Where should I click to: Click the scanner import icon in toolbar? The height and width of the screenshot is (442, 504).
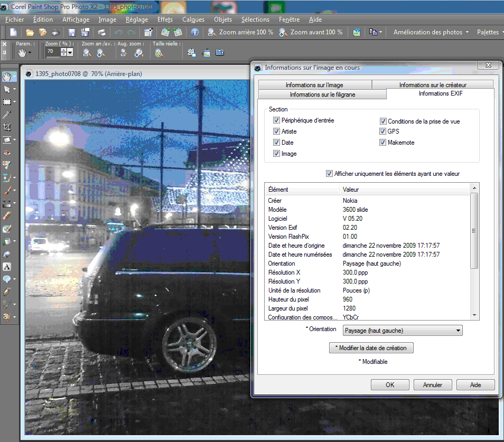click(55, 32)
